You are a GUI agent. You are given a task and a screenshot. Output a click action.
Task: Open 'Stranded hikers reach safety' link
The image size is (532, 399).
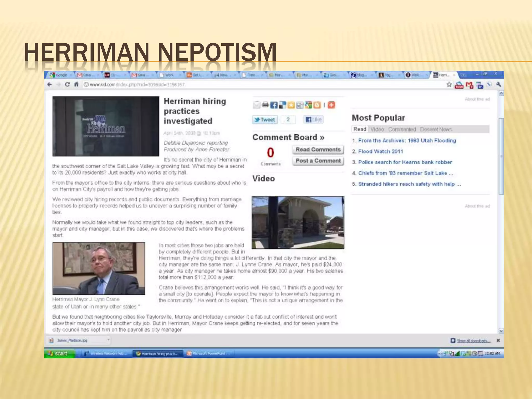410,184
